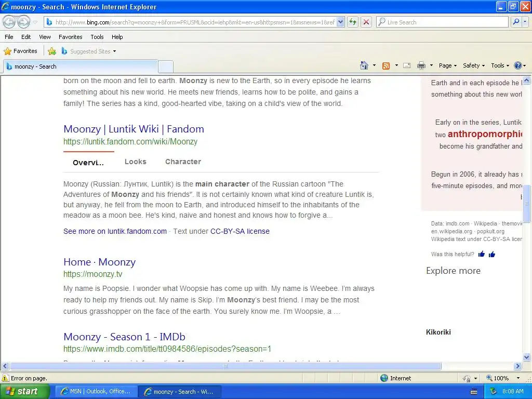
Task: Open the Home · Moonzy result title
Action: click(x=99, y=262)
